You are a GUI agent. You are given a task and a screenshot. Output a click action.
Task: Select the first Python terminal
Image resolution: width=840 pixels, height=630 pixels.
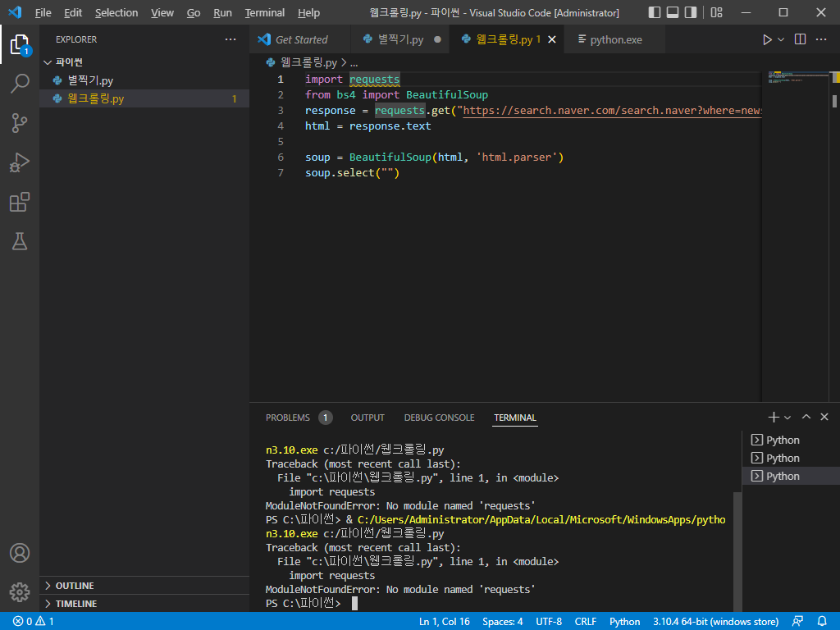[791, 440]
